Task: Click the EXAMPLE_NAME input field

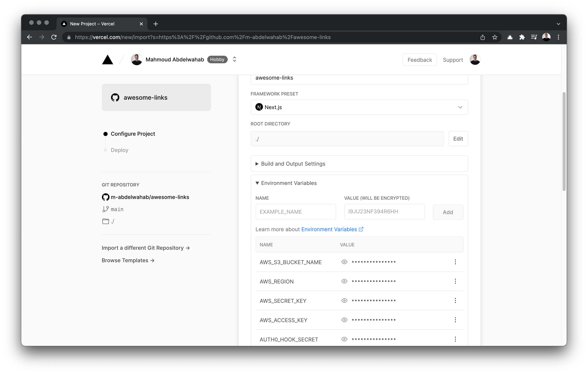Action: (296, 212)
